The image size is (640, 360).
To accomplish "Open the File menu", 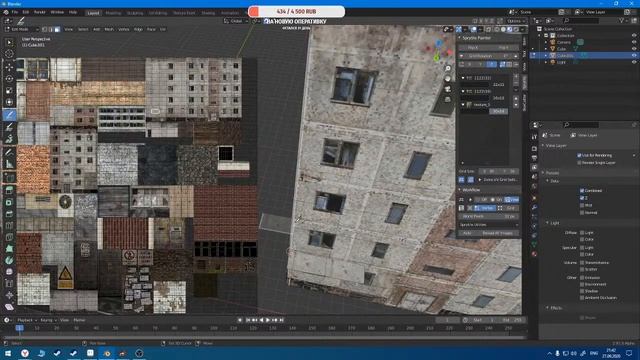I will coord(15,12).
